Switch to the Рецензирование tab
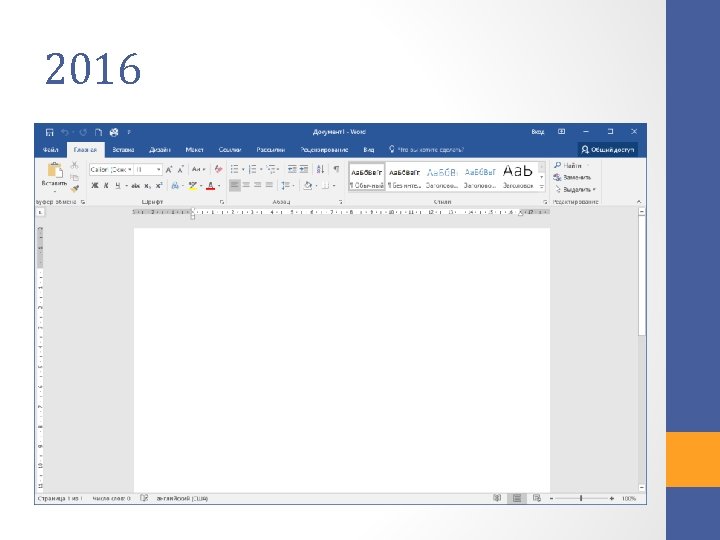720x540 pixels. [x=324, y=150]
